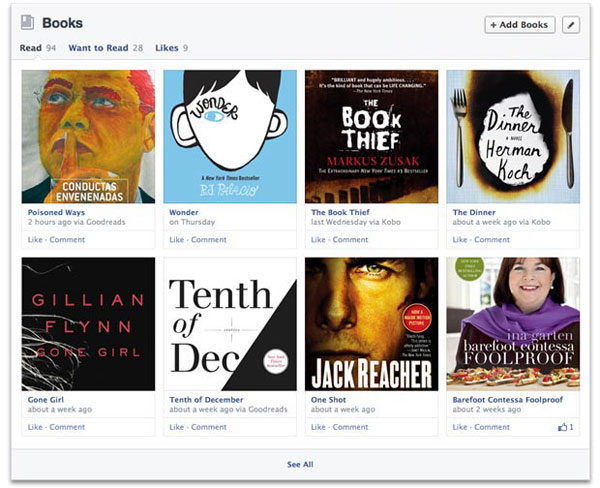Viewport: 600px width, 488px height.
Task: Click the Tenth of December title link
Action: coord(206,400)
